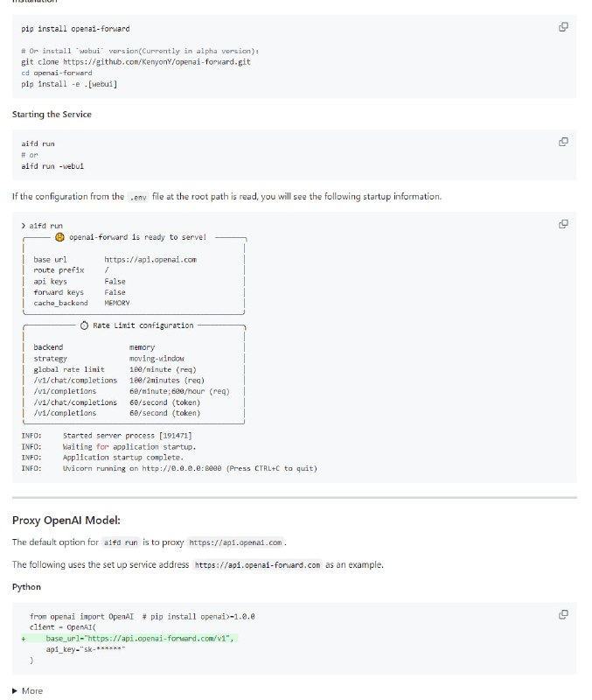Screen dimensions: 592x700
Task: Click the Installation heading
Action: coord(35,2)
